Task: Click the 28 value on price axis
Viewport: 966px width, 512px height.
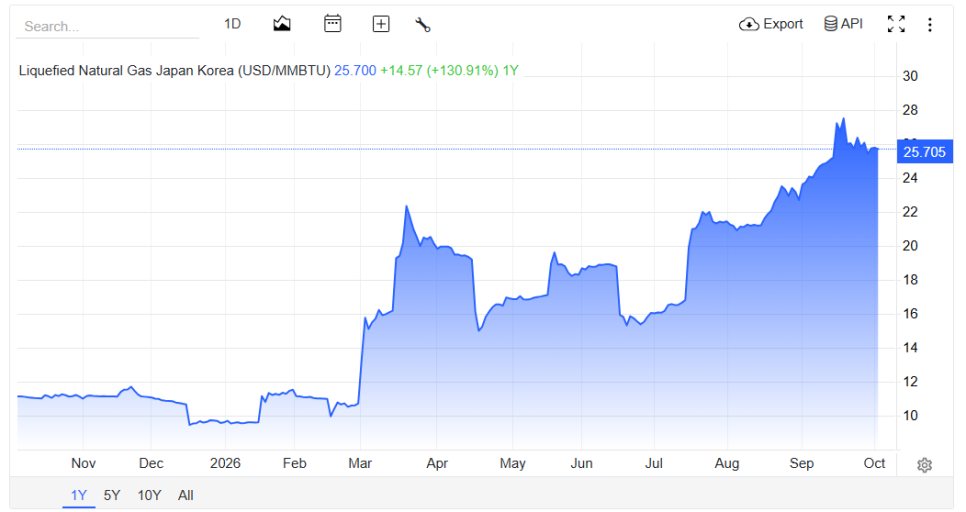Action: tap(910, 110)
